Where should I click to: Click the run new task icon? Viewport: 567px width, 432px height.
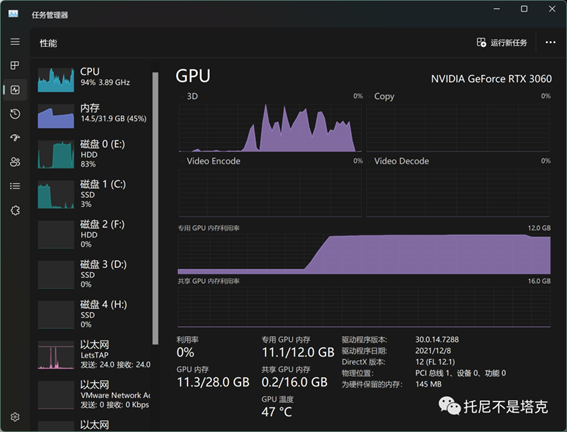tap(481, 43)
